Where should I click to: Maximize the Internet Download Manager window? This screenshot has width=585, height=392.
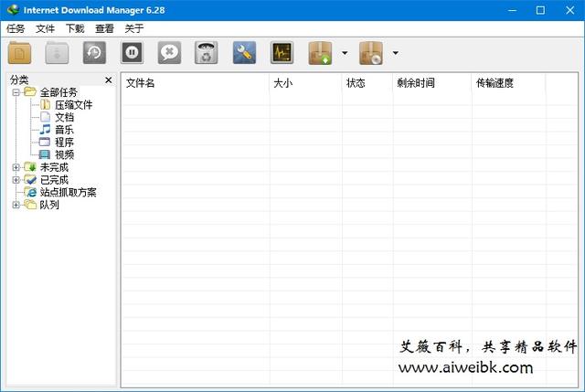[x=540, y=10]
